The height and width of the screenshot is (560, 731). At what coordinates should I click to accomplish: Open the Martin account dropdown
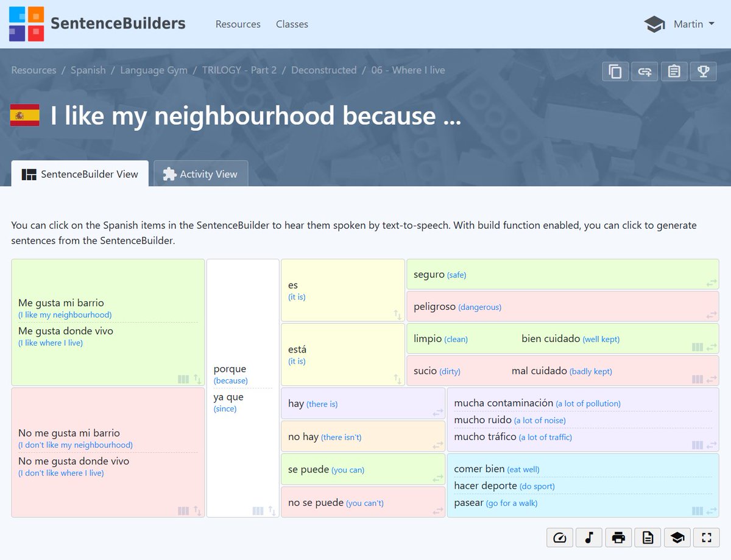pyautogui.click(x=688, y=24)
